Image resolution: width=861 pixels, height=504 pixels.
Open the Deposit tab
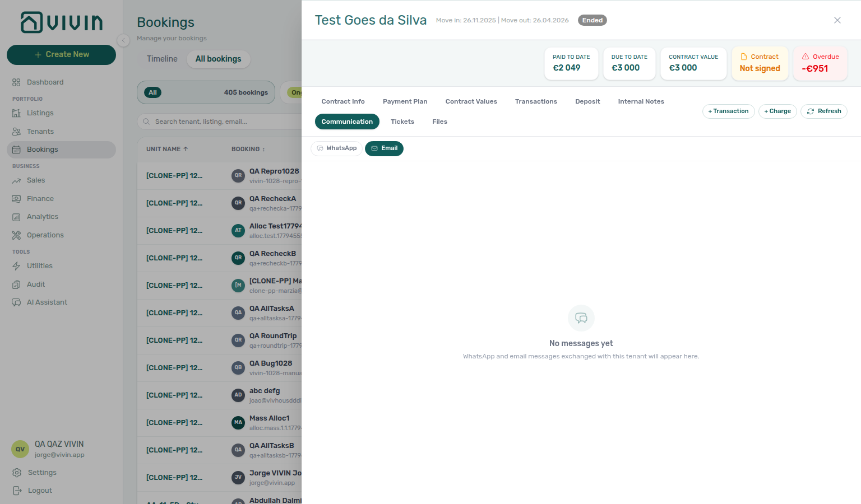tap(587, 101)
